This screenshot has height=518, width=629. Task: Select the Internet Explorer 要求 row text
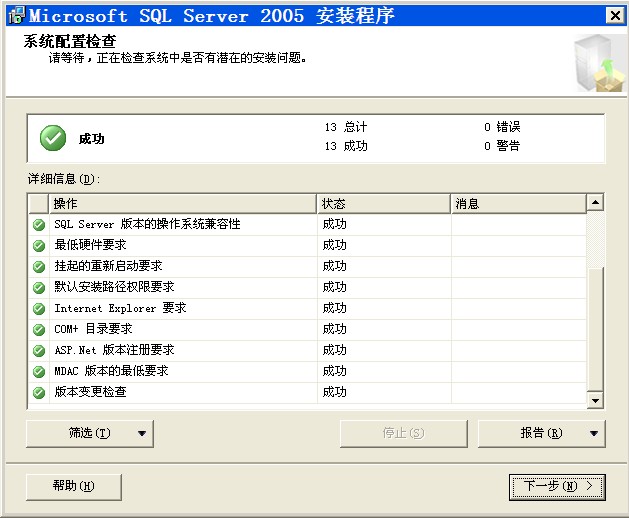pyautogui.click(x=120, y=308)
